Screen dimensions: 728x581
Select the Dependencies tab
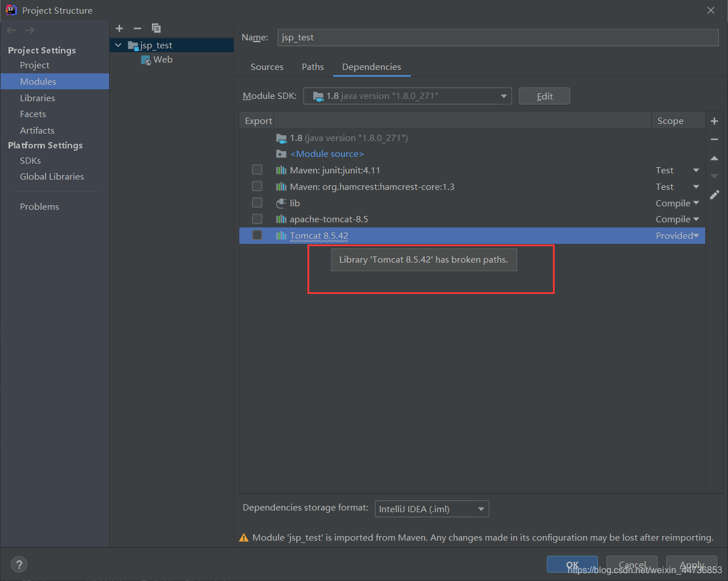click(372, 67)
